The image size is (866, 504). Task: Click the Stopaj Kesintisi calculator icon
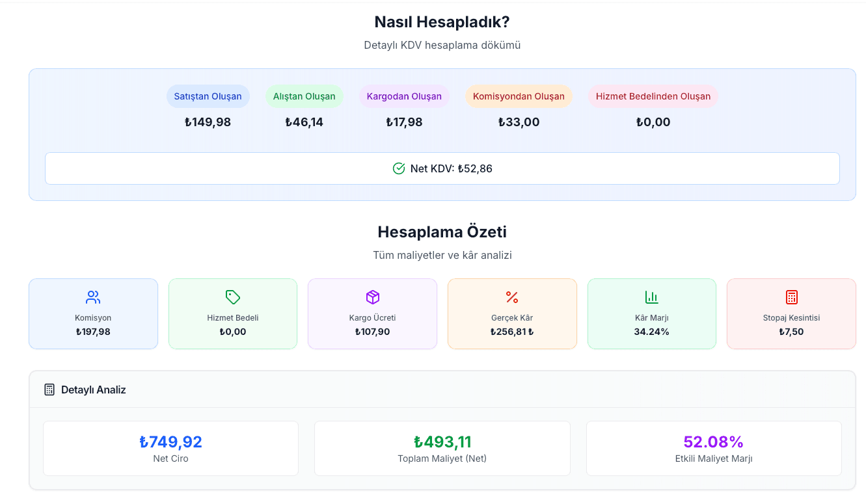point(791,297)
